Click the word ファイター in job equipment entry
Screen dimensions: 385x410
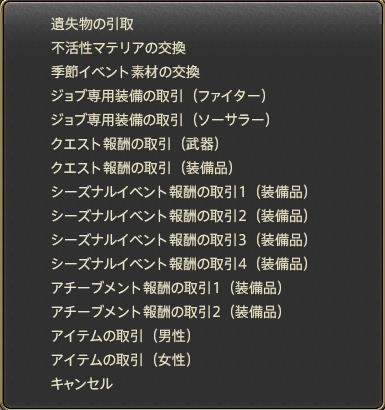(x=229, y=96)
